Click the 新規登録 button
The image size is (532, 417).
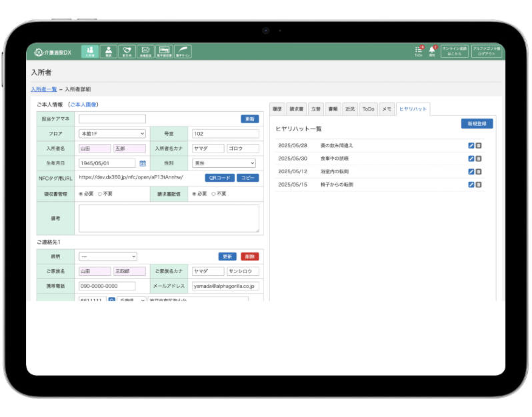pos(477,124)
